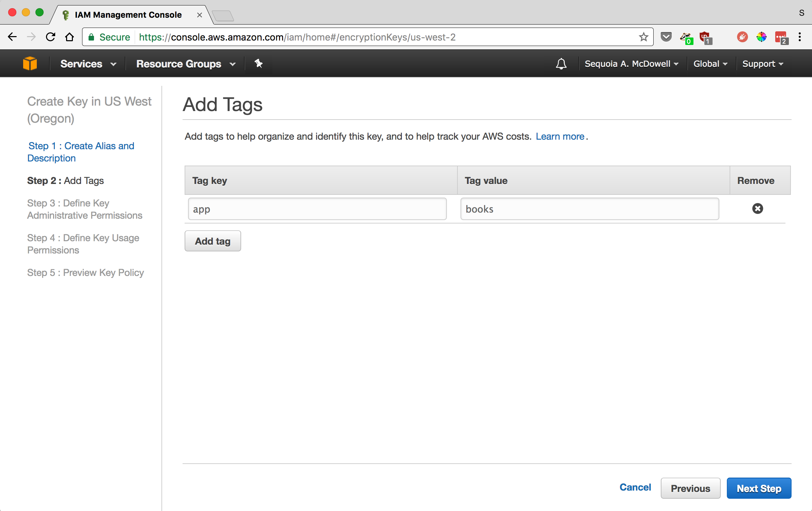Click the extension icon with green 0 badge
The image size is (812, 511).
click(686, 37)
